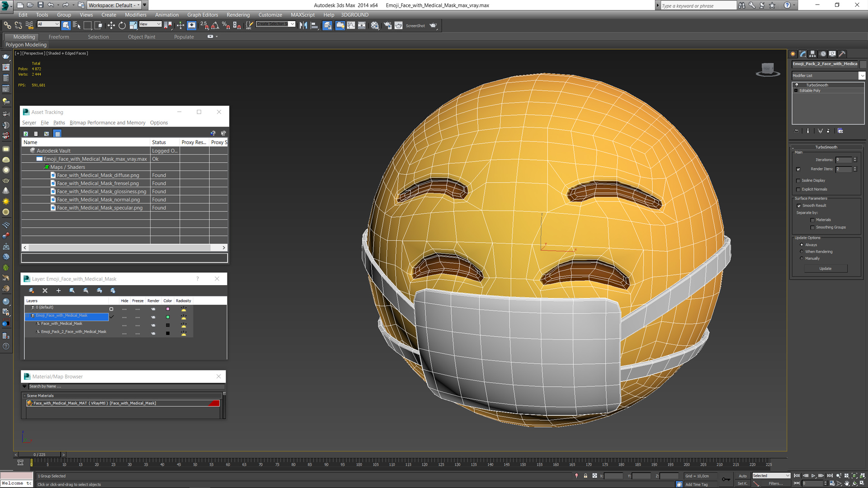The width and height of the screenshot is (868, 488).
Task: Click Auto Key button
Action: click(x=743, y=476)
